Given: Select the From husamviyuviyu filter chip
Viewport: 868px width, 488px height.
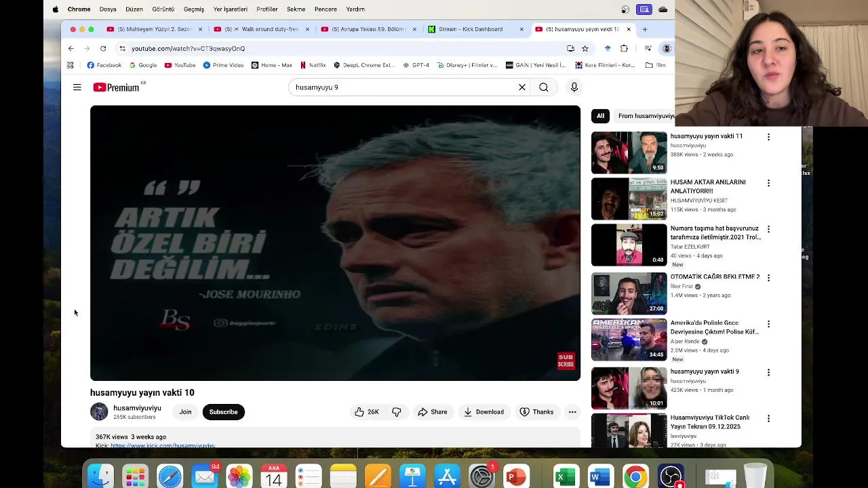Looking at the screenshot, I should click(x=646, y=116).
